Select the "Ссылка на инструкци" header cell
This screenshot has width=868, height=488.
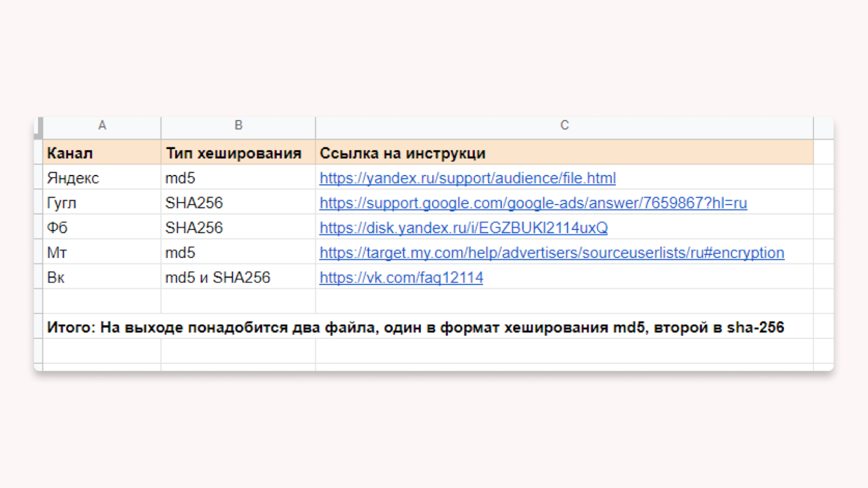[564, 152]
